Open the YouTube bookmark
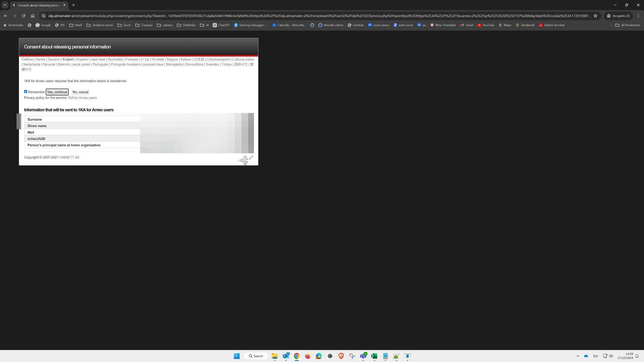This screenshot has width=644, height=362. [486, 25]
